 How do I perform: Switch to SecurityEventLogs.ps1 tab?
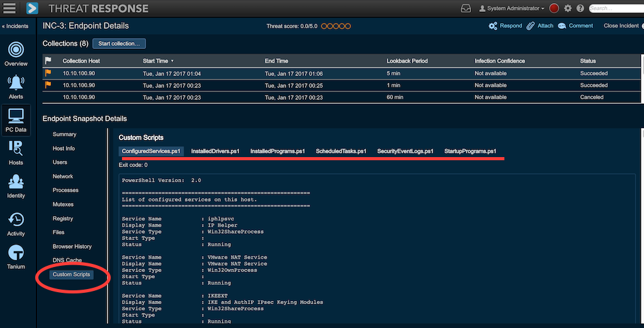(x=406, y=151)
